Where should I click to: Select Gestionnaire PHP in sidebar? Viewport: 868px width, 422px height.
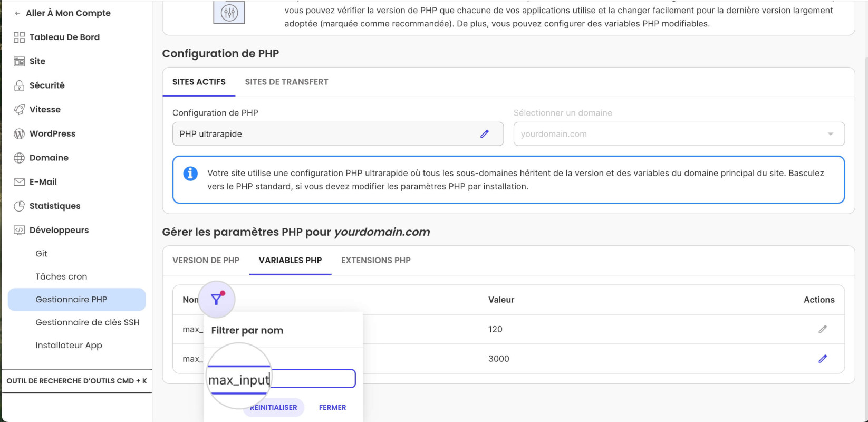click(76, 300)
